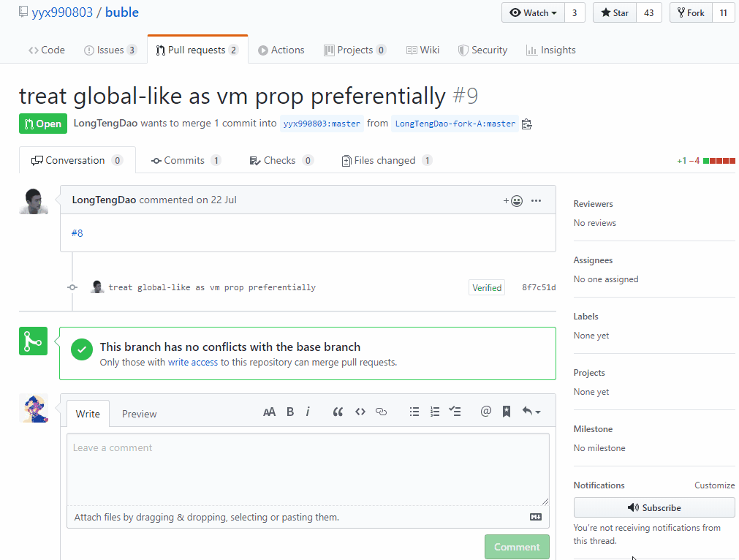Open the Security tab

[482, 50]
